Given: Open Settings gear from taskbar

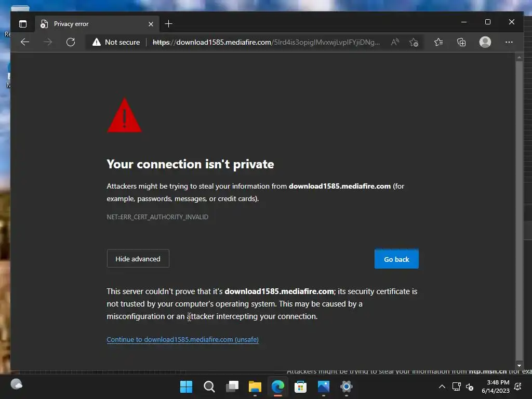Looking at the screenshot, I should pos(346,387).
